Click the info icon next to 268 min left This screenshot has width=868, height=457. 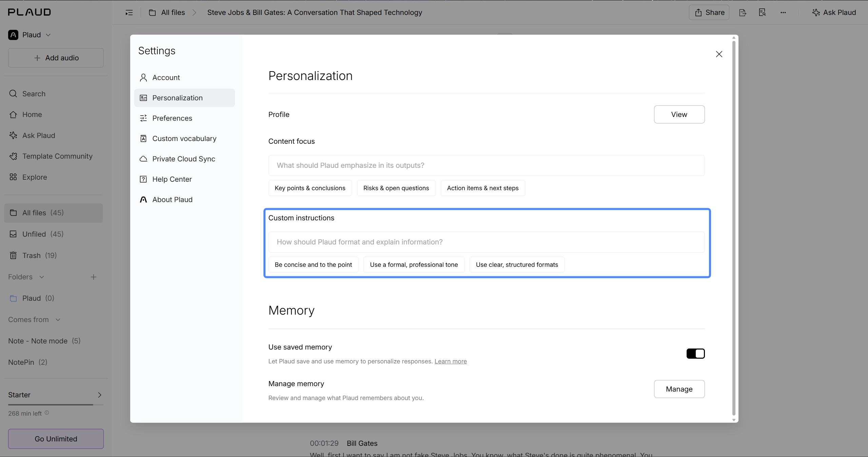[47, 413]
